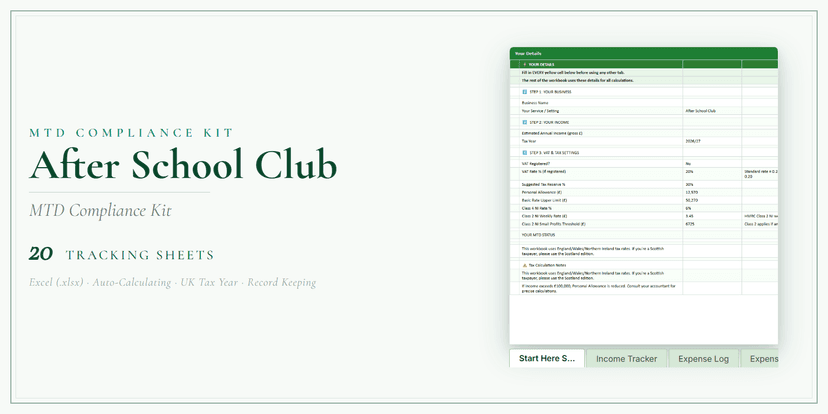
Task: Click the Step 1 Your Business icon
Action: pyautogui.click(x=524, y=91)
